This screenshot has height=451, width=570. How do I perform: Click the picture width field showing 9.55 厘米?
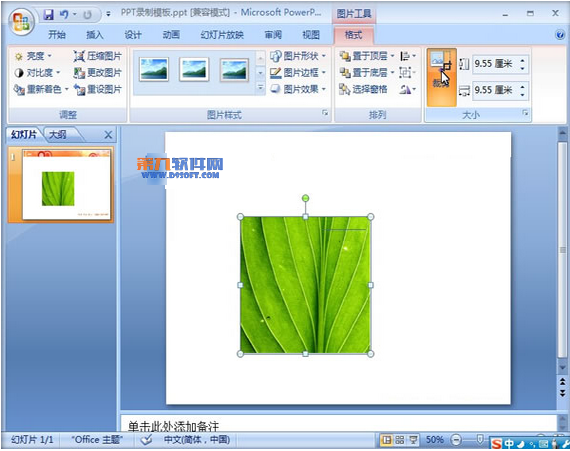tap(495, 90)
